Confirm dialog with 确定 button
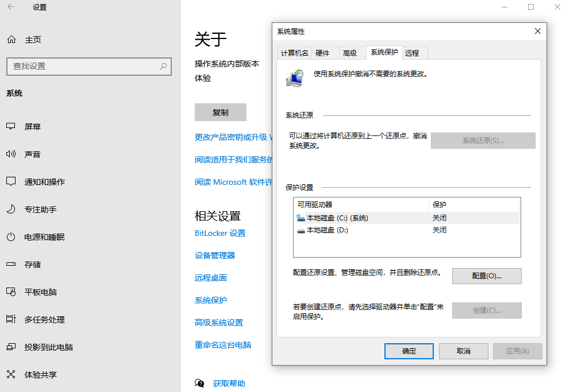The height and width of the screenshot is (392, 566). 409,351
